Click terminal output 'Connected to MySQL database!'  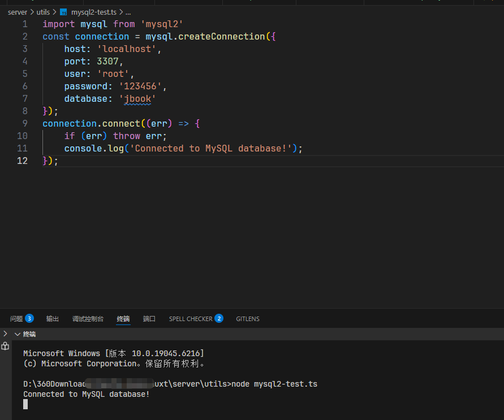point(87,395)
